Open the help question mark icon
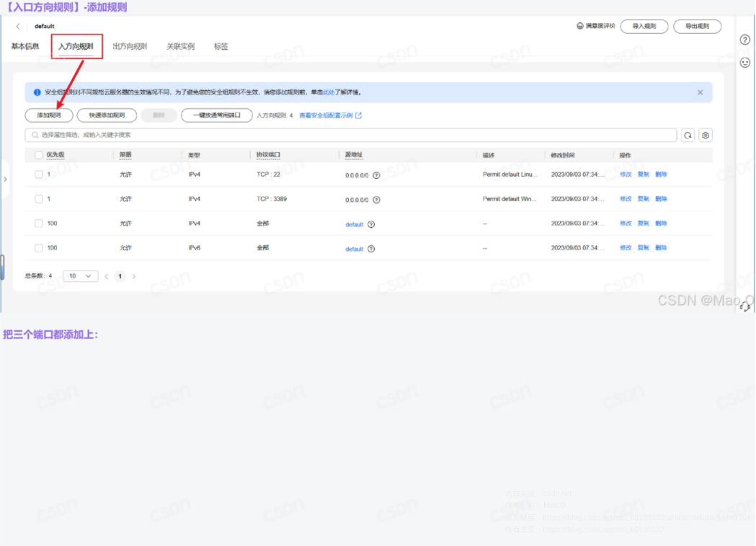 (745, 40)
